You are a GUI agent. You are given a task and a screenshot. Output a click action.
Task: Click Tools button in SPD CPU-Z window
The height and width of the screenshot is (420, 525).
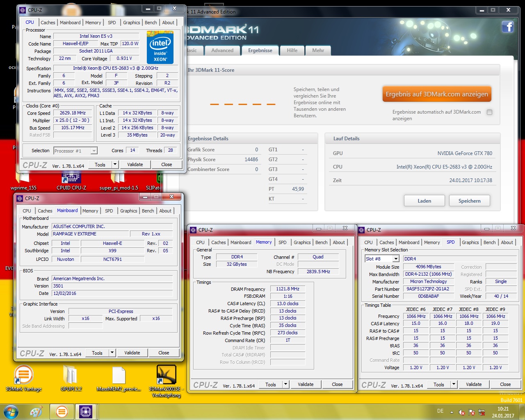439,384
